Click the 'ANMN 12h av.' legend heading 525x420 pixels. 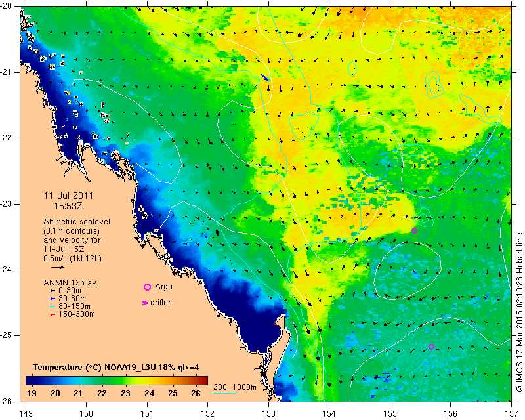71,283
